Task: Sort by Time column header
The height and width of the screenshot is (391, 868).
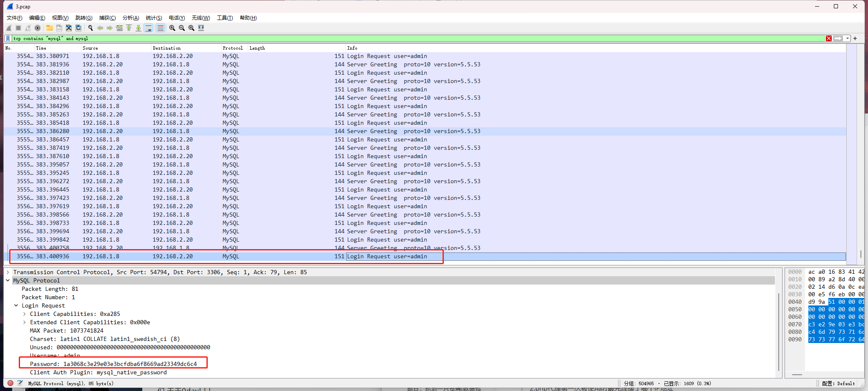Action: (58, 48)
